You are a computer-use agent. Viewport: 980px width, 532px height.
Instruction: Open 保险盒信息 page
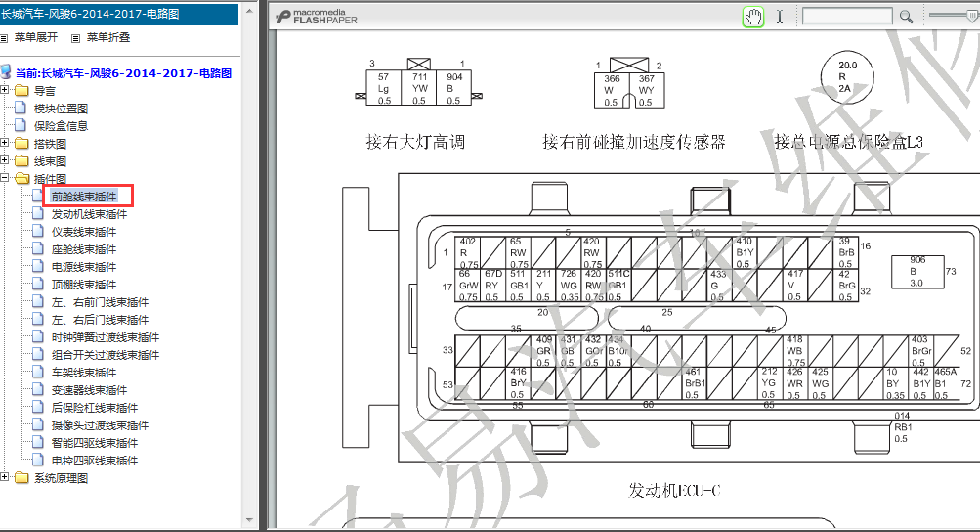(61, 126)
